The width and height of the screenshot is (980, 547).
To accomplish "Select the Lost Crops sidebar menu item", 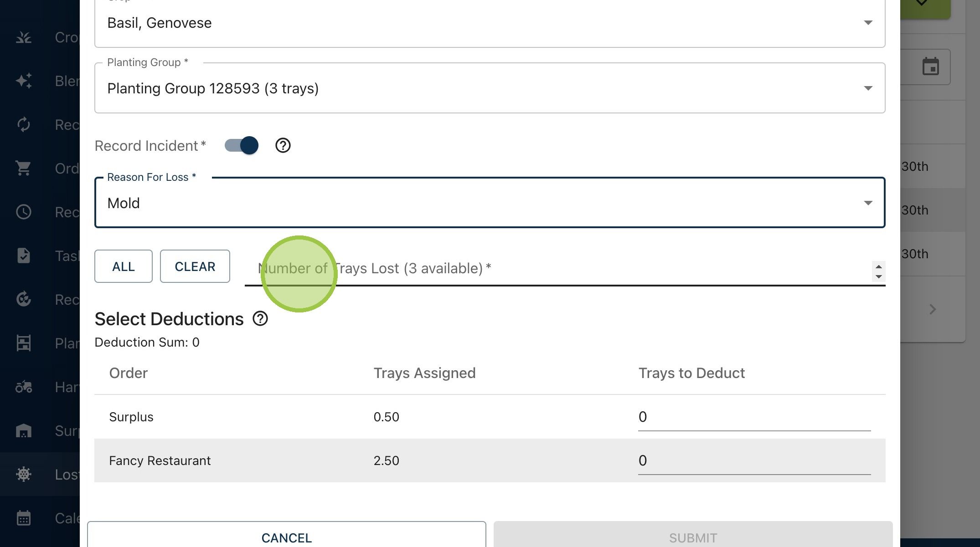I will pyautogui.click(x=40, y=474).
